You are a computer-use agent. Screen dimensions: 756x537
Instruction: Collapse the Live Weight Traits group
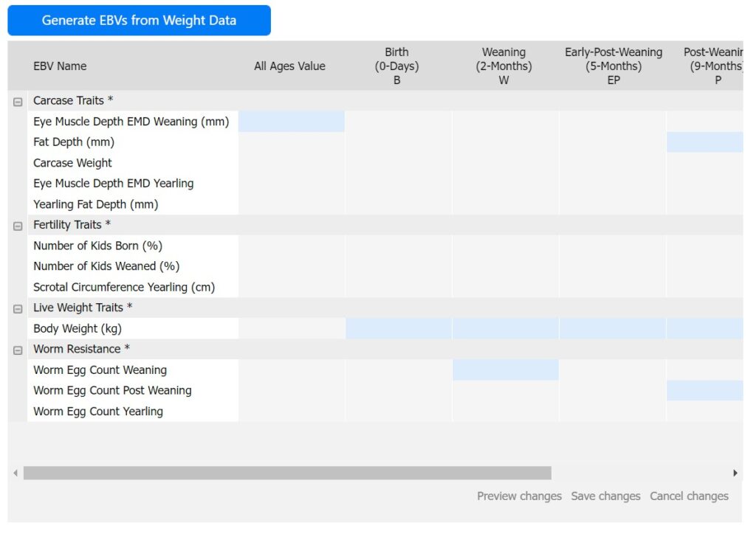coord(18,308)
